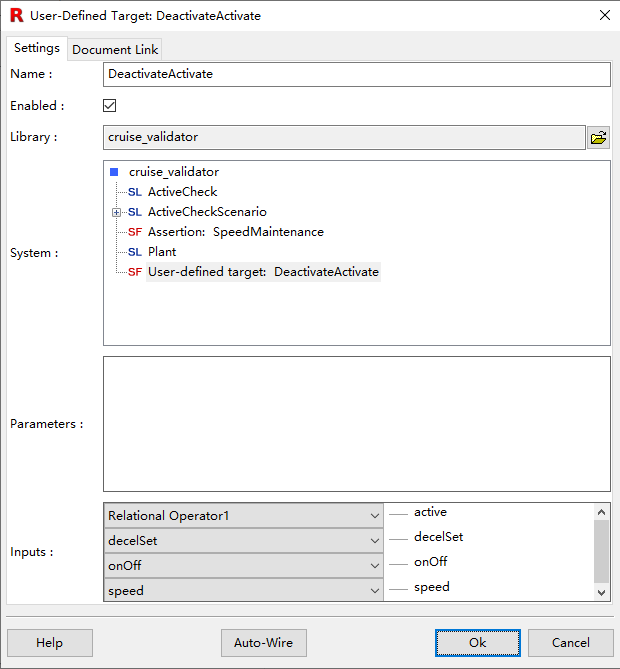The height and width of the screenshot is (669, 620).
Task: Select the Settings tab
Action: point(37,48)
